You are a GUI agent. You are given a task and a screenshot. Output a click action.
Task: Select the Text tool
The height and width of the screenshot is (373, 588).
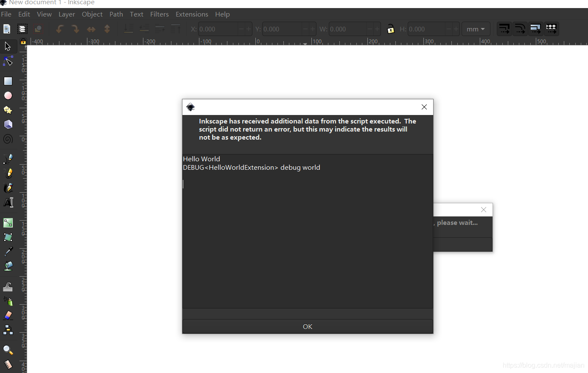8,202
